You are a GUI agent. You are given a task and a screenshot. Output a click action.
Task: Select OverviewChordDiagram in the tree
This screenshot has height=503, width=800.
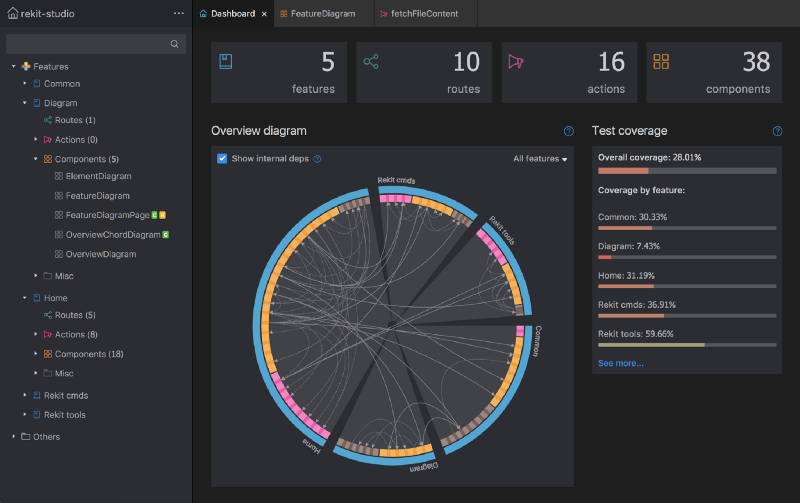[x=113, y=235]
